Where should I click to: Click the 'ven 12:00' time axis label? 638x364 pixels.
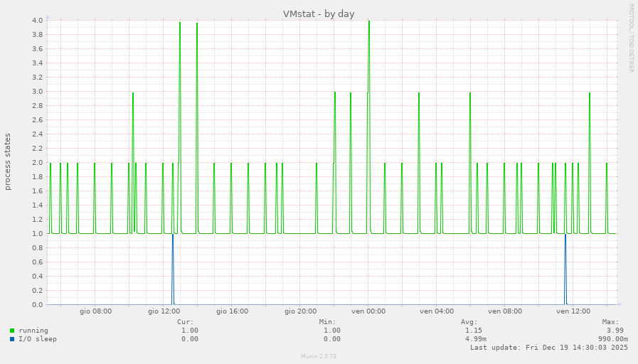tap(573, 311)
